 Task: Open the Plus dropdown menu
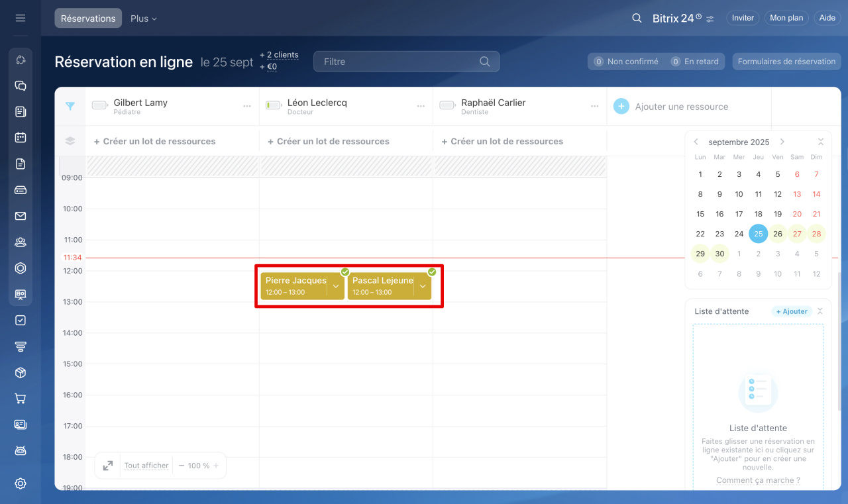tap(144, 19)
